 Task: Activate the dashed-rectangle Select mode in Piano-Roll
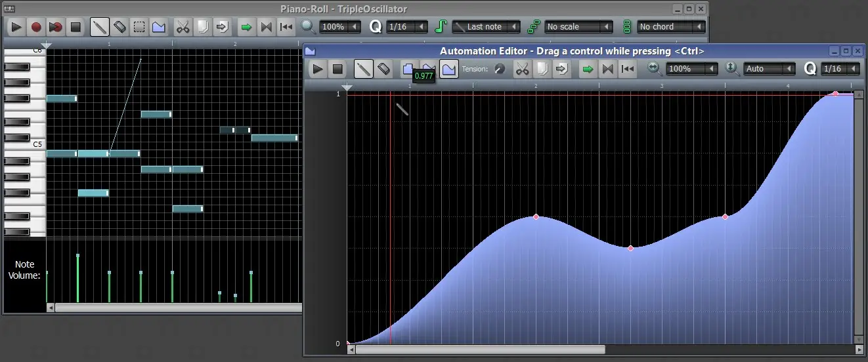point(139,27)
